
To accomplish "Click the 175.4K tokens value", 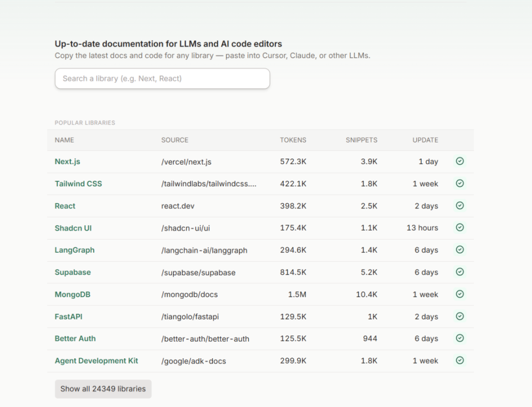I will (293, 228).
